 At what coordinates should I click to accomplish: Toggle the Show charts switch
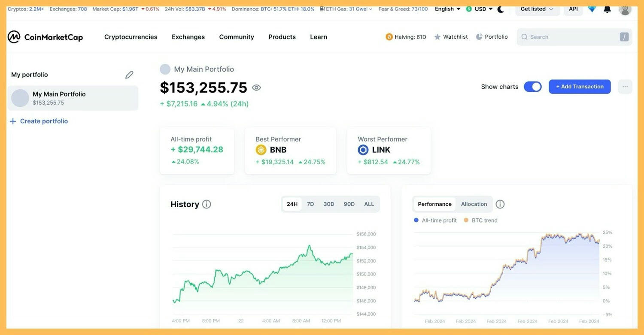[533, 87]
